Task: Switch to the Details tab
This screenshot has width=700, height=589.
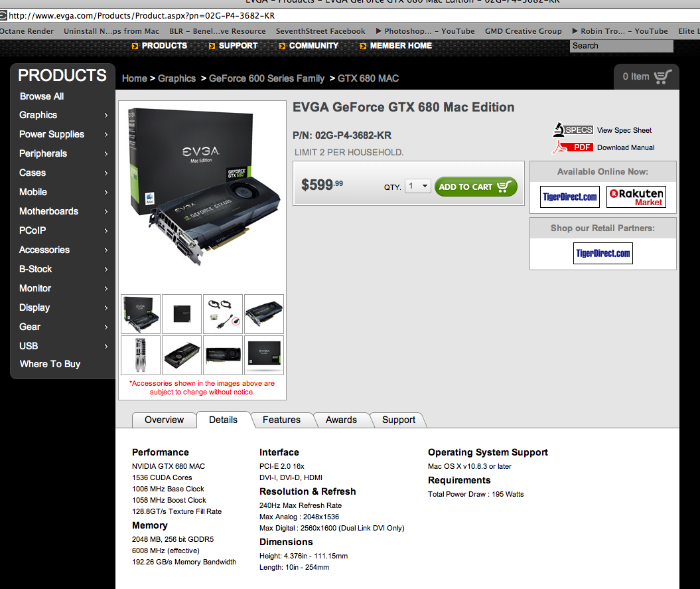Action: [223, 420]
